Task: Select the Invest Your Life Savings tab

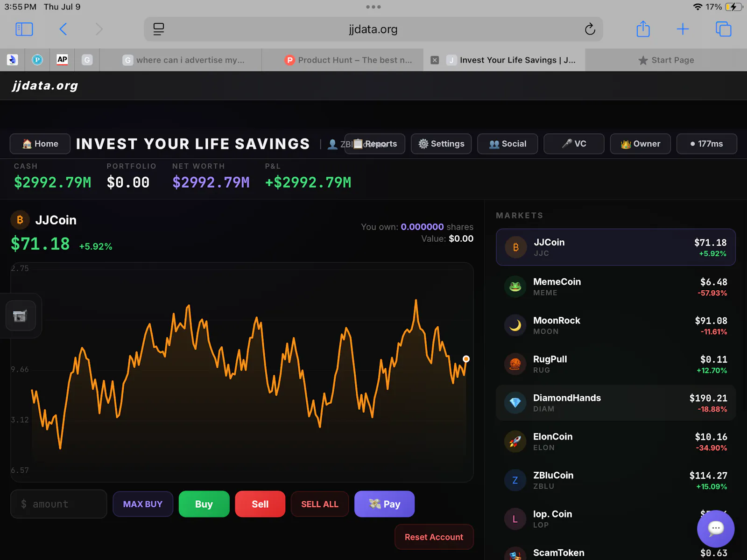Action: pyautogui.click(x=504, y=60)
